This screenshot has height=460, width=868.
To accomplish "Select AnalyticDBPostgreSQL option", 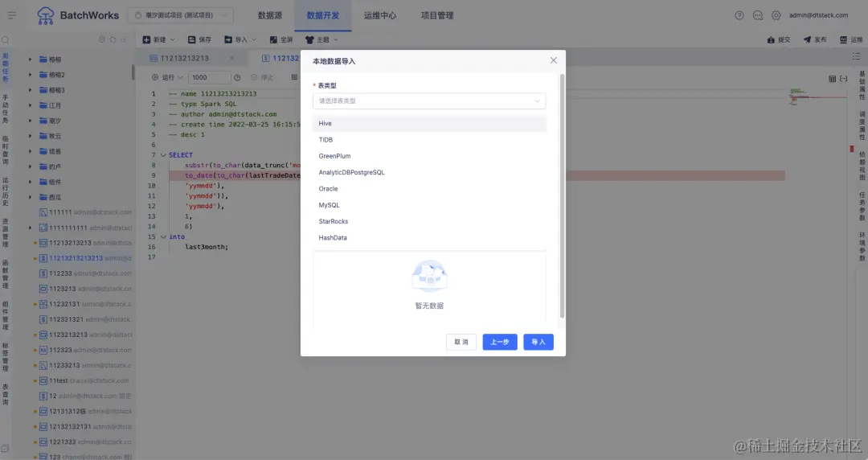I will tap(429, 172).
